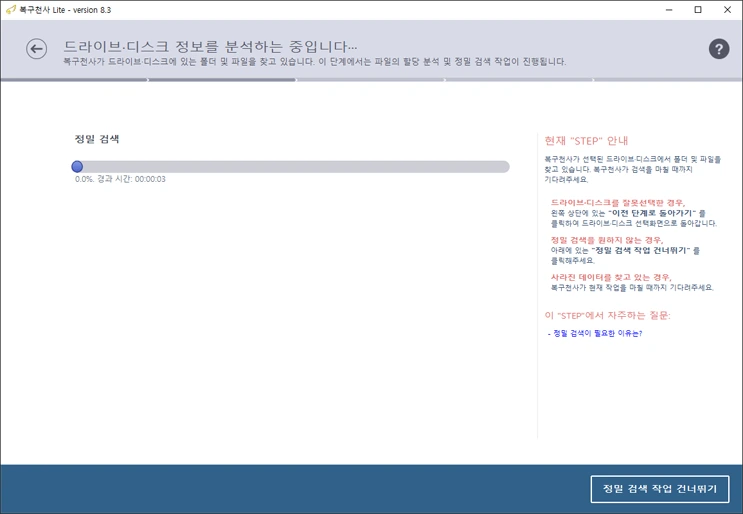Open help via question mark icon
The width and height of the screenshot is (743, 514).
(719, 49)
